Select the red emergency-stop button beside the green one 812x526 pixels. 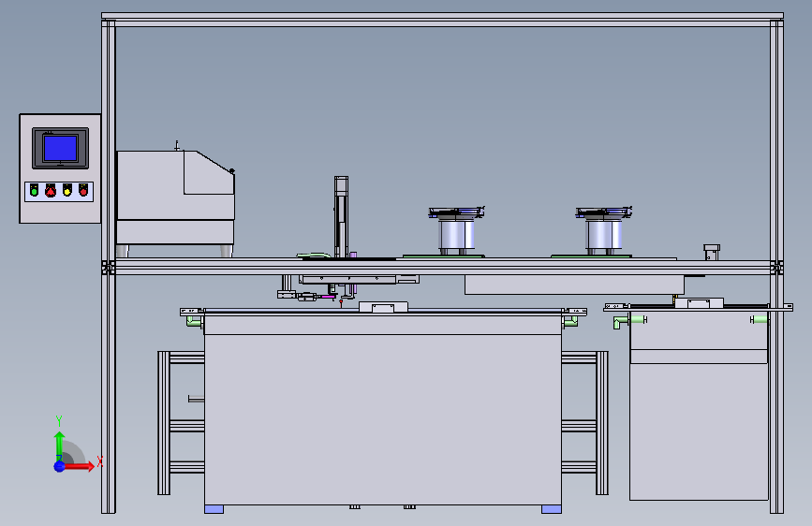(51, 191)
